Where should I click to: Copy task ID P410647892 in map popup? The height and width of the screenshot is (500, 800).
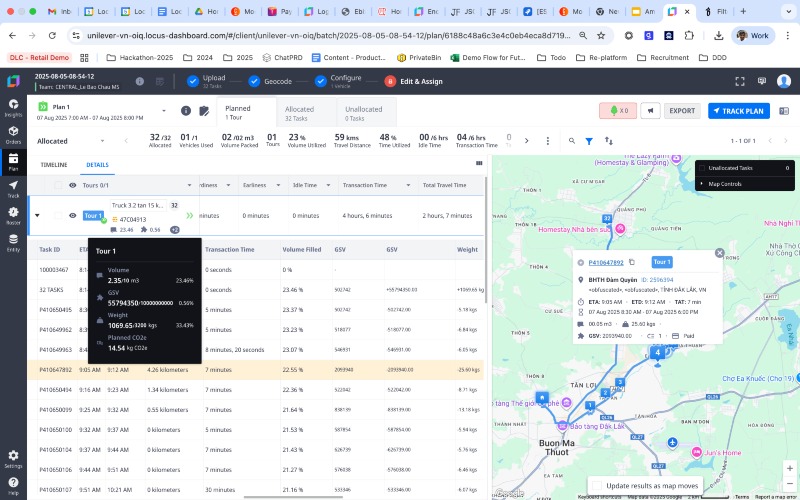pos(632,262)
